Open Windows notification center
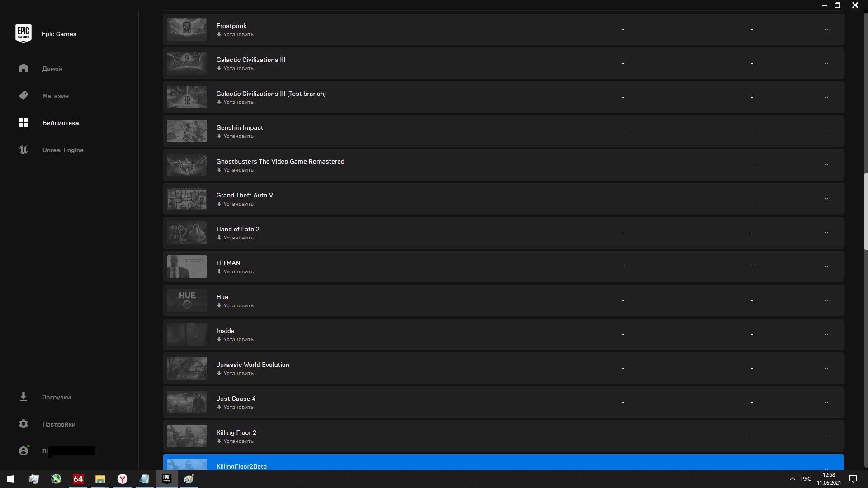The image size is (868, 488). click(x=853, y=479)
